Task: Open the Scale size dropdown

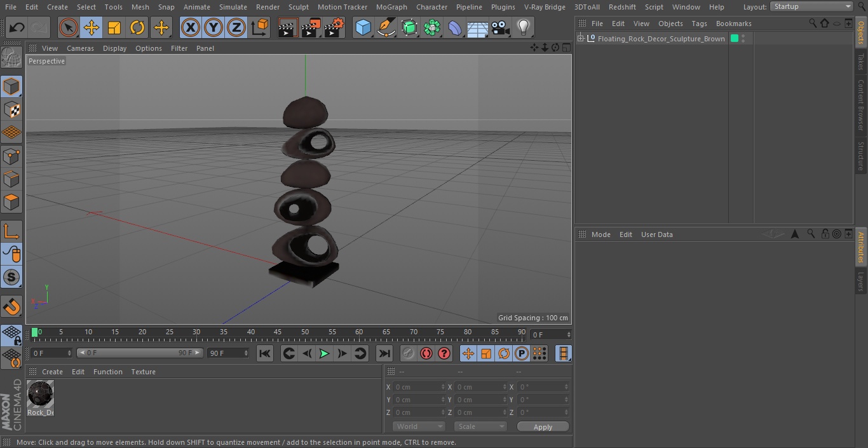Action: click(480, 426)
